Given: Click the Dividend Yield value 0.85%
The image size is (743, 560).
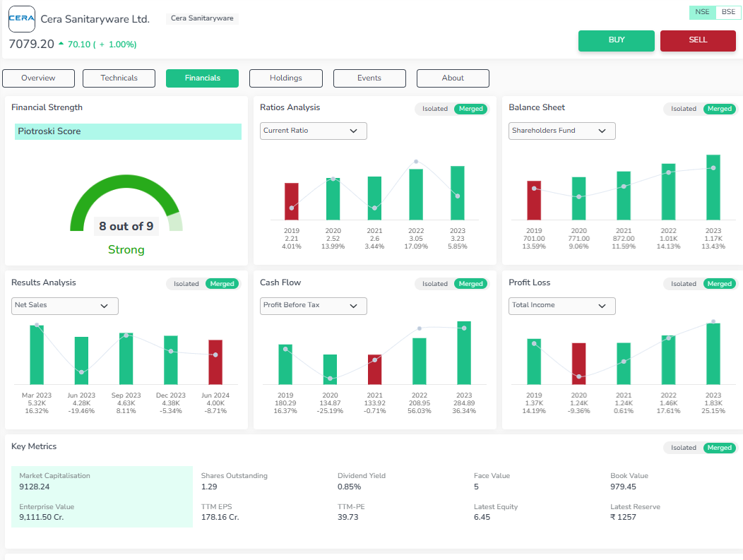Looking at the screenshot, I should (349, 487).
